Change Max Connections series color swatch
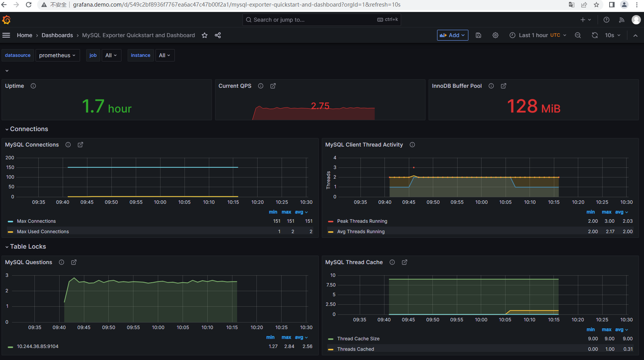Image resolution: width=644 pixels, height=360 pixels. (x=10, y=222)
